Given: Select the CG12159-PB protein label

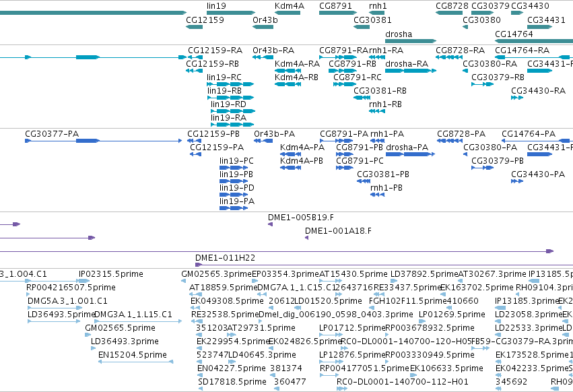Looking at the screenshot, I should pos(213,134).
